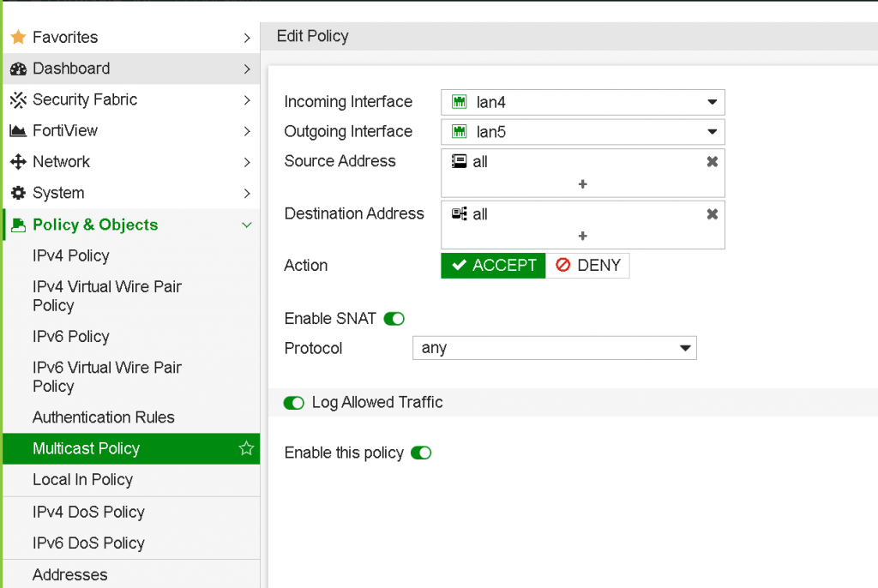This screenshot has height=588, width=878.
Task: Click the 'Edit Policy' header
Action: point(312,36)
